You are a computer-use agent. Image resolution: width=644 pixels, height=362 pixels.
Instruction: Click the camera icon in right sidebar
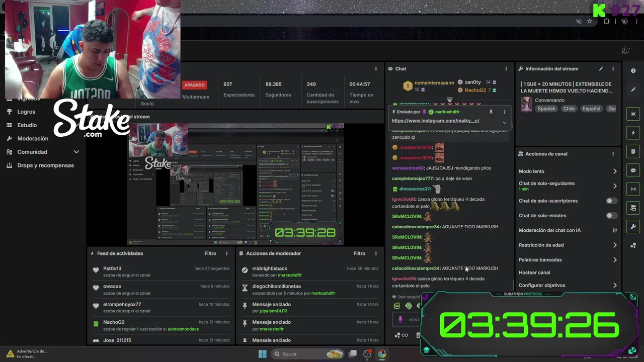click(633, 208)
